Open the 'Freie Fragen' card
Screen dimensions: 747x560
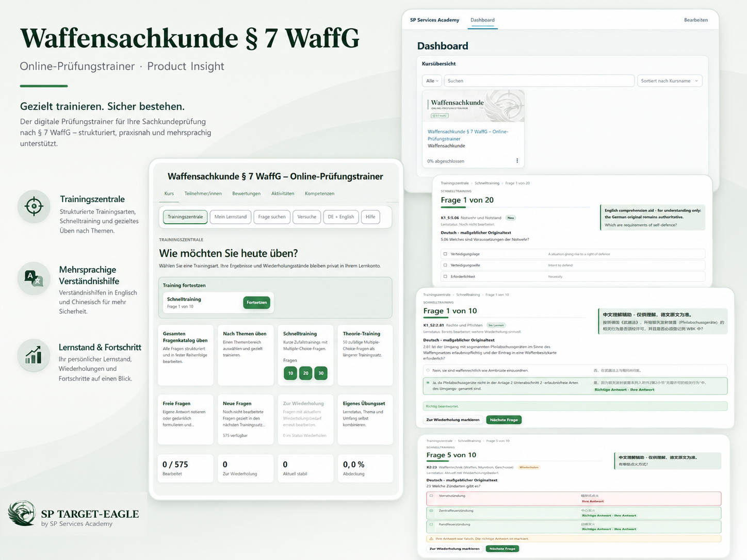(186, 419)
